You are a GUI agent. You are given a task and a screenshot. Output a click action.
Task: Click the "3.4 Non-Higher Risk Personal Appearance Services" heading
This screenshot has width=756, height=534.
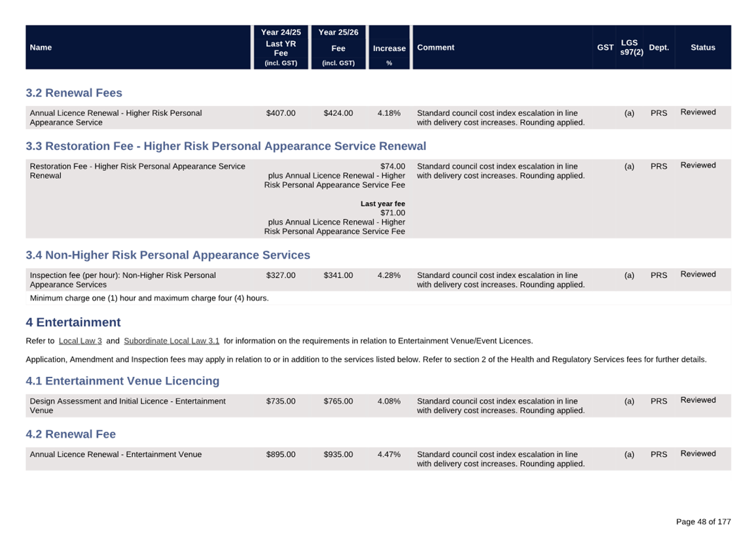(x=168, y=255)
